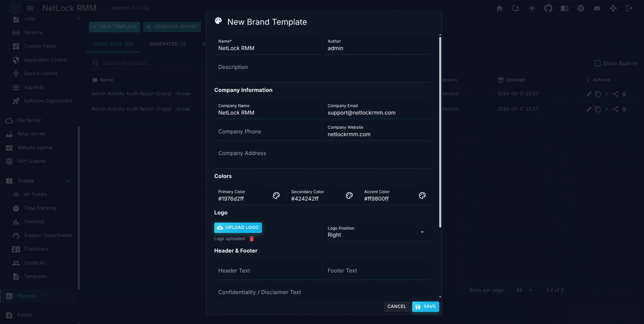This screenshot has width=644, height=324.
Task: Open the joystick icon in top bar
Action: 613,8
